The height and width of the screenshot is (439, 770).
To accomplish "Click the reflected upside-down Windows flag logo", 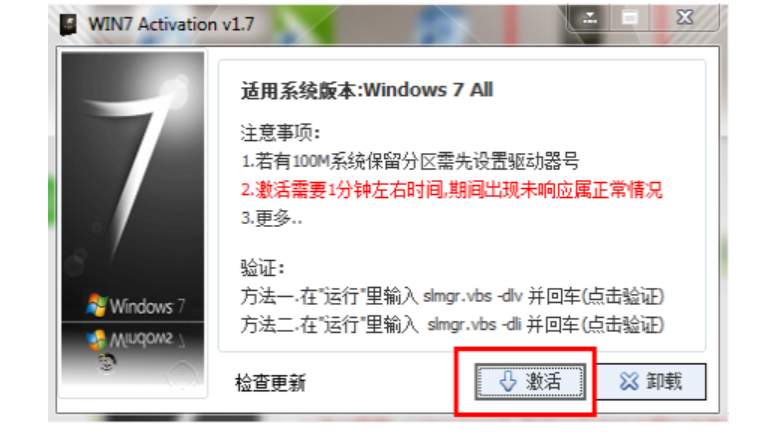I will tap(97, 339).
